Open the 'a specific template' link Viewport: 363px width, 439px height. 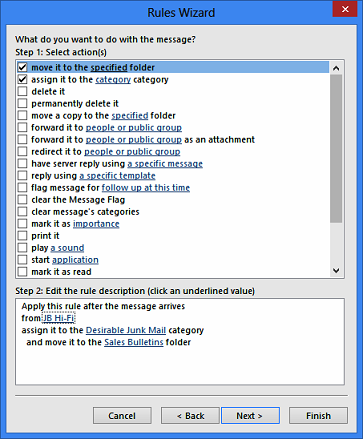(x=117, y=176)
